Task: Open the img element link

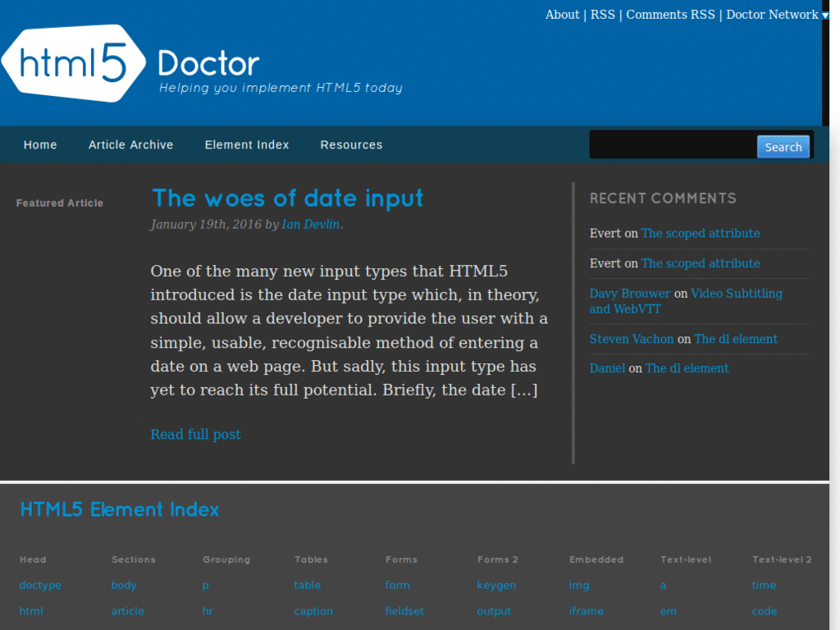Action: tap(579, 585)
